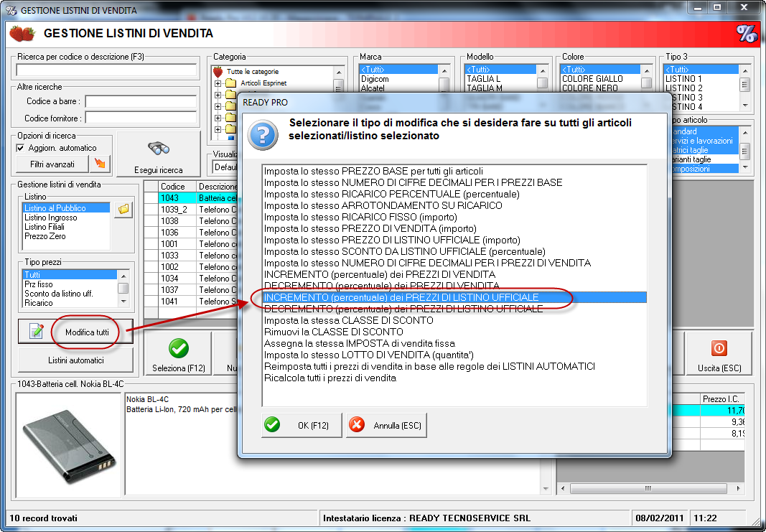The height and width of the screenshot is (532, 766).
Task: Select LISTINO 2 in the Tipo 3 list
Action: pyautogui.click(x=683, y=88)
